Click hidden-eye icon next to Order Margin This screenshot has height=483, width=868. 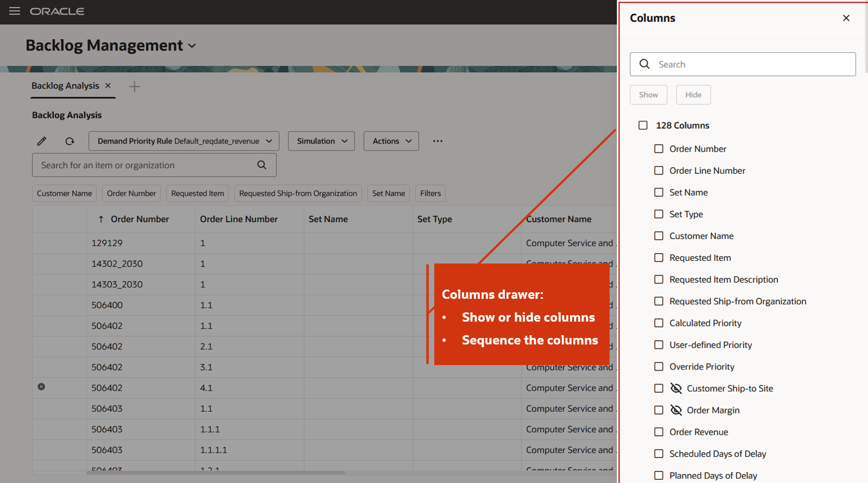click(x=676, y=410)
